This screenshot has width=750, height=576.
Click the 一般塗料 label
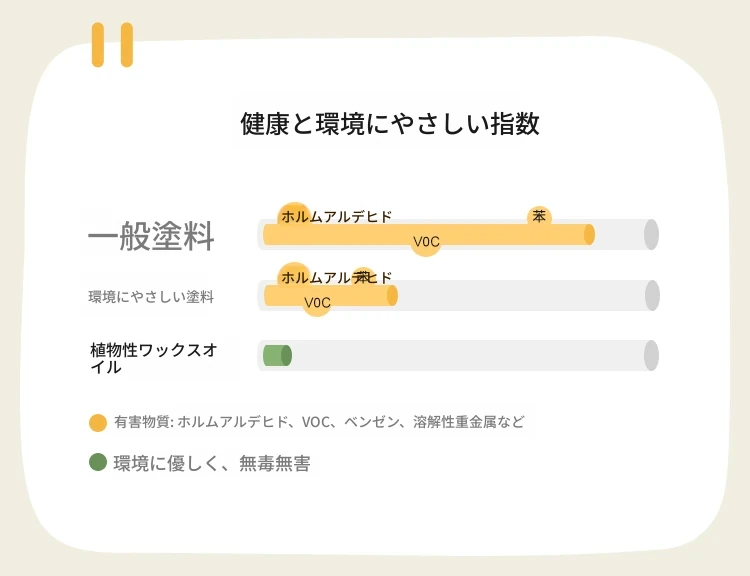click(x=151, y=236)
